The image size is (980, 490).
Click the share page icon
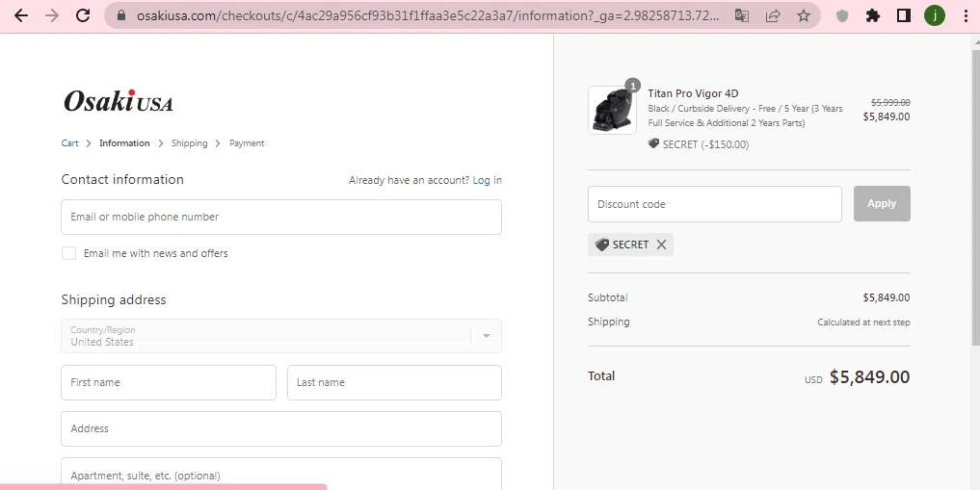(x=773, y=15)
